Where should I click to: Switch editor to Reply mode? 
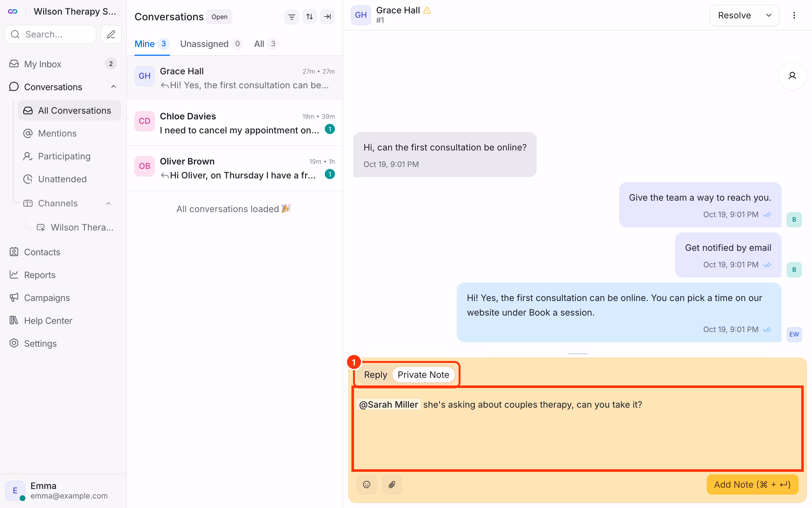pos(376,375)
